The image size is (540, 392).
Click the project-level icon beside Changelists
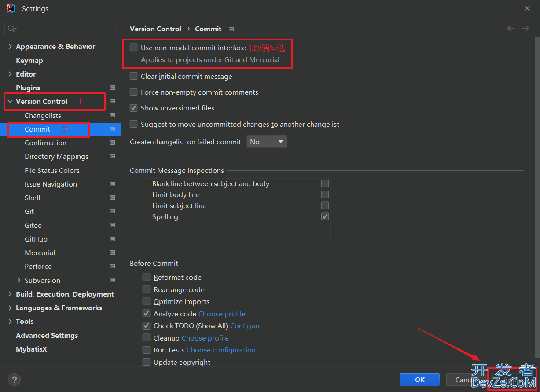[x=112, y=115]
